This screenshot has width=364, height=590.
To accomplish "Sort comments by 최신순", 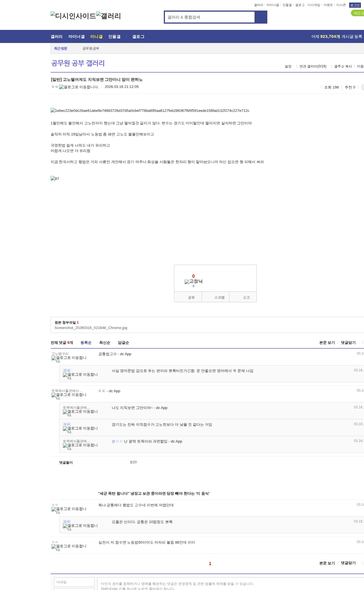I will click(x=105, y=343).
